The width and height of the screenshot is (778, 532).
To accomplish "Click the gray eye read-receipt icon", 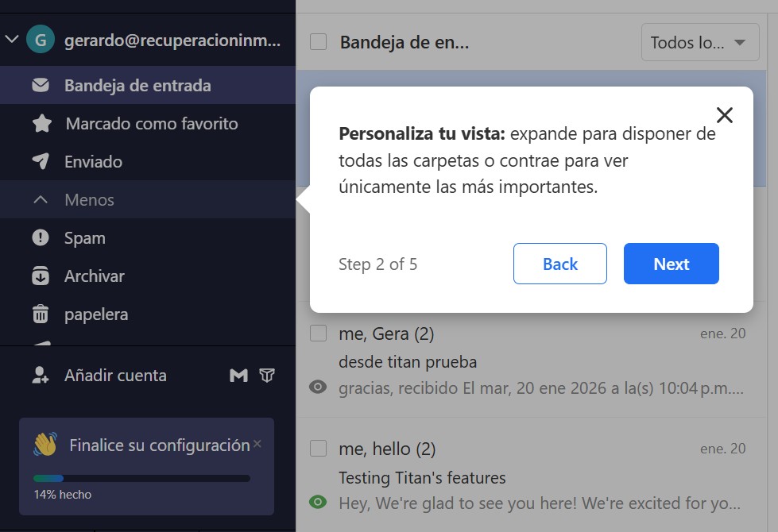I will point(319,387).
